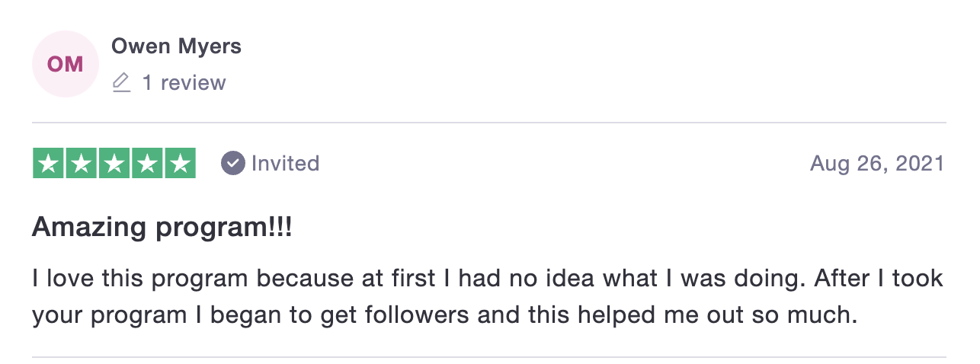Click the word 'Amazing' in the title
The image size is (980, 364).
click(78, 228)
